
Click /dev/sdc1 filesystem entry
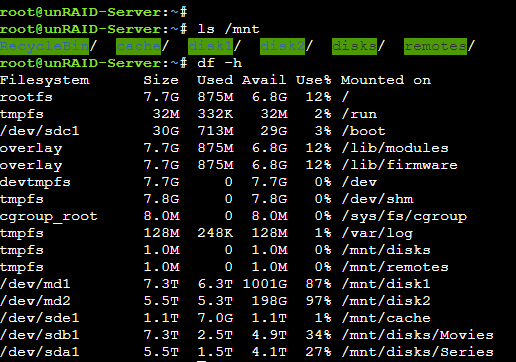tap(40, 131)
